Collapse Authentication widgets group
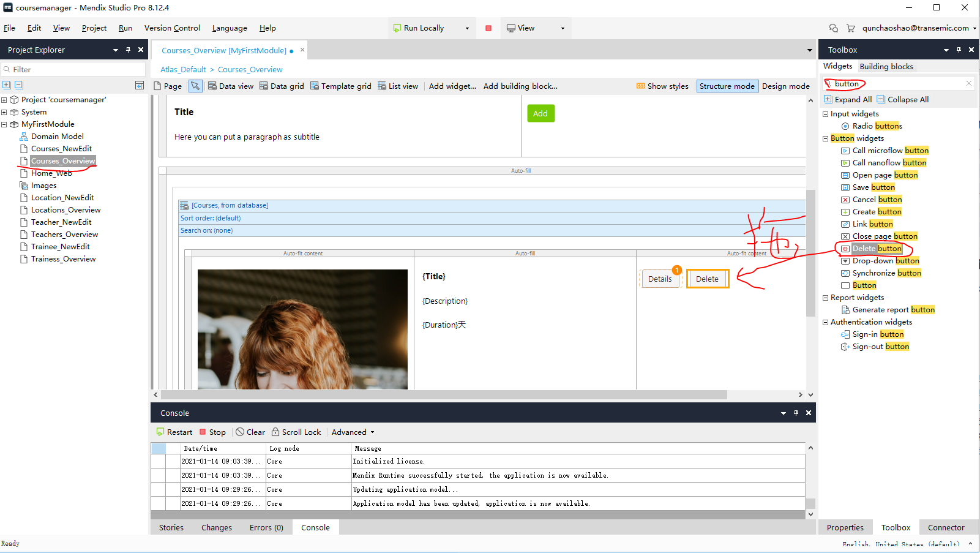This screenshot has width=980, height=553. click(x=825, y=322)
